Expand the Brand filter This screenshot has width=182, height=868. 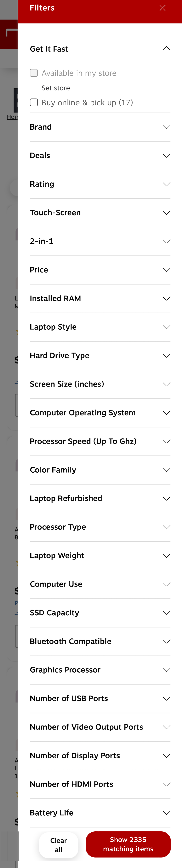point(166,127)
